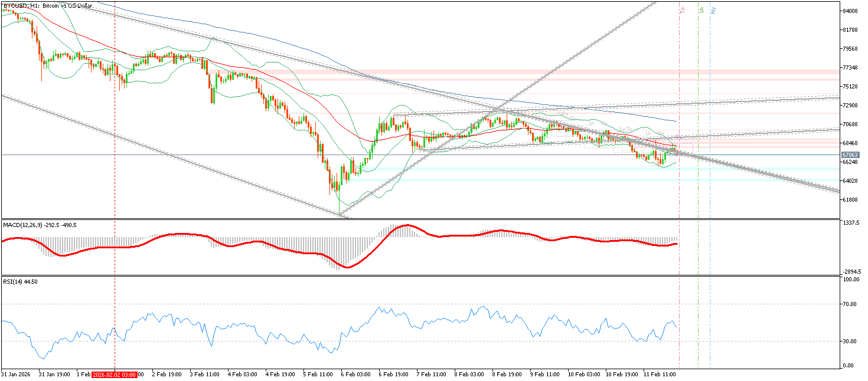Click the "31 Jan 2026" time axis label

tap(17, 375)
